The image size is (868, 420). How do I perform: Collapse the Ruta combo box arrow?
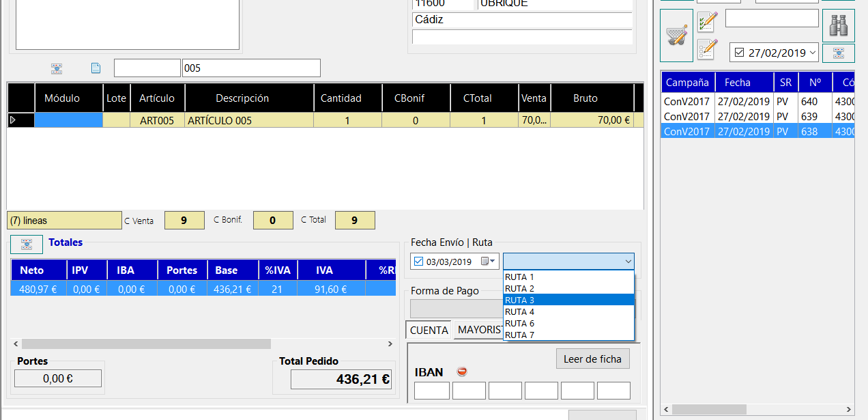pos(628,262)
